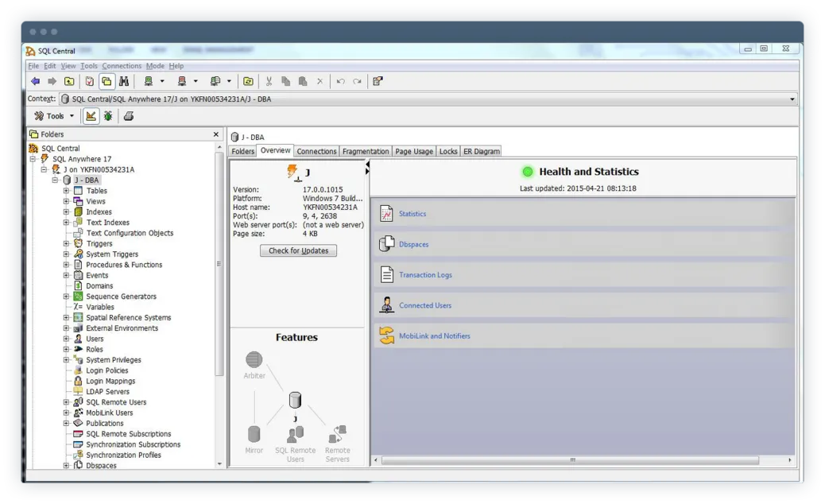Switch to the Fragmentation tab
The width and height of the screenshot is (825, 504).
[x=365, y=150]
